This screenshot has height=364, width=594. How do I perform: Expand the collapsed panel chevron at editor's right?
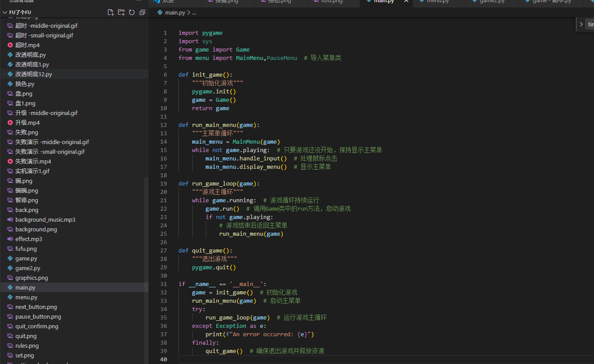pos(581,24)
